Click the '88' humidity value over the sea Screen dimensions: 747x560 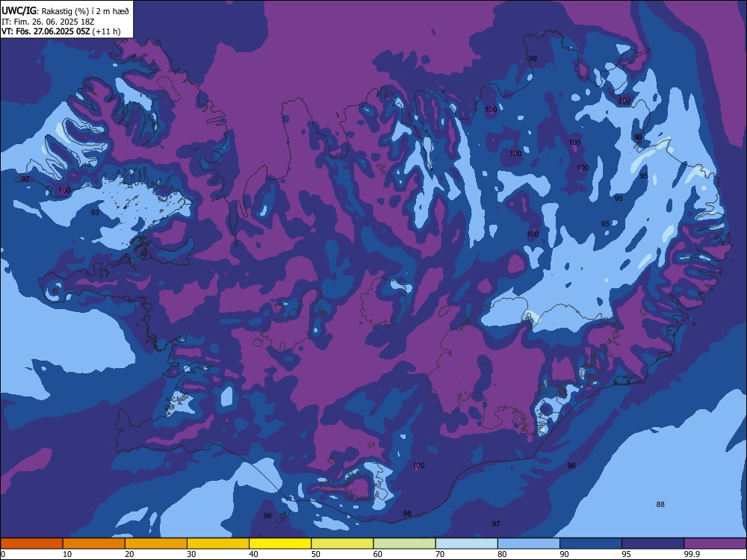click(660, 504)
